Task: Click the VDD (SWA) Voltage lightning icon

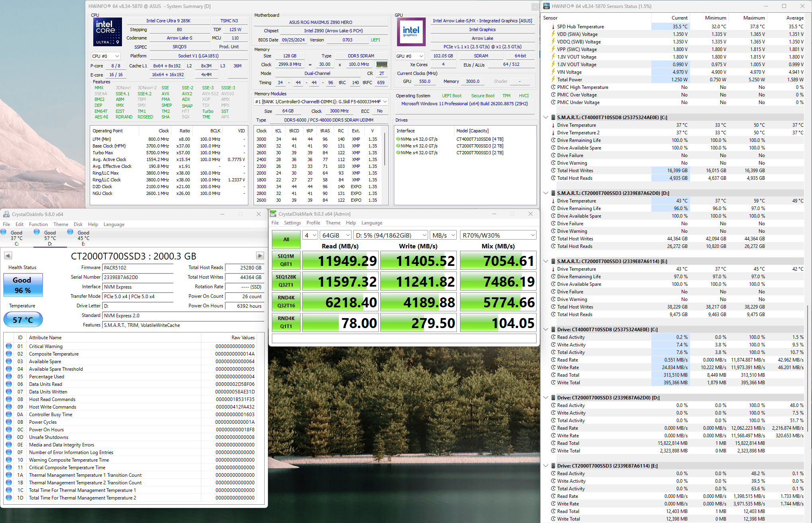Action: point(553,34)
